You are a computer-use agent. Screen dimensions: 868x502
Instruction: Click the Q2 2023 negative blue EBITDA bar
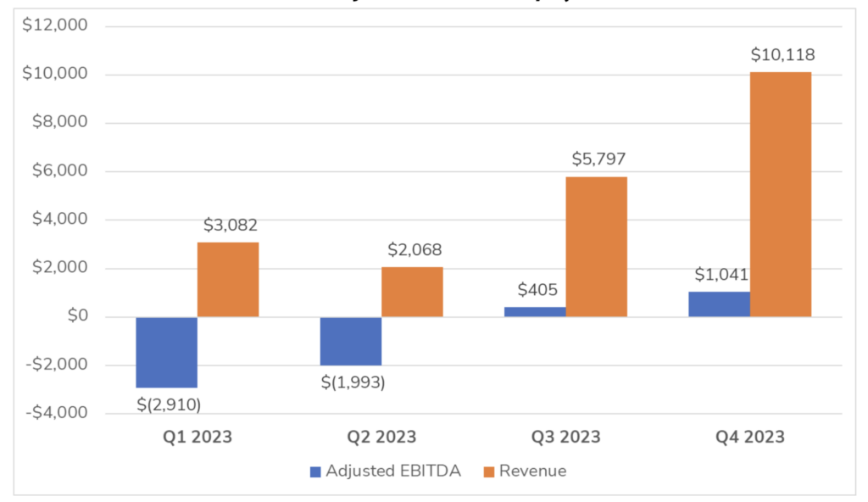click(351, 341)
